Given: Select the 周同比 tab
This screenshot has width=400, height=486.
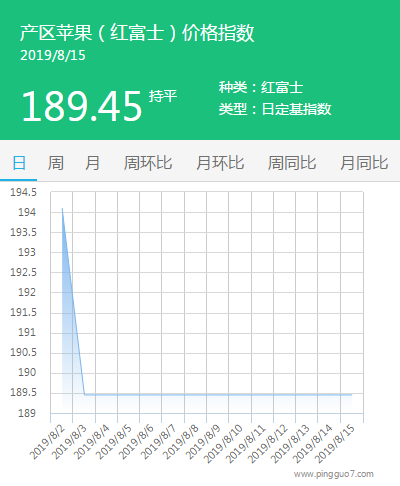Looking at the screenshot, I should pos(292,163).
